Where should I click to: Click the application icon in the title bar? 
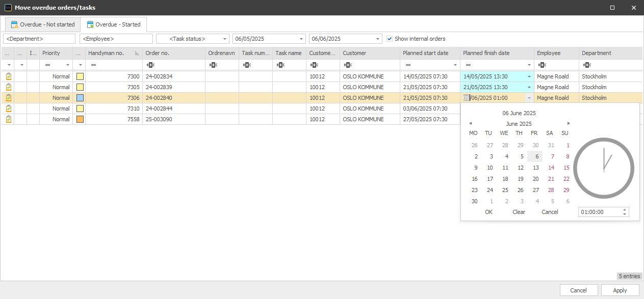8,8
